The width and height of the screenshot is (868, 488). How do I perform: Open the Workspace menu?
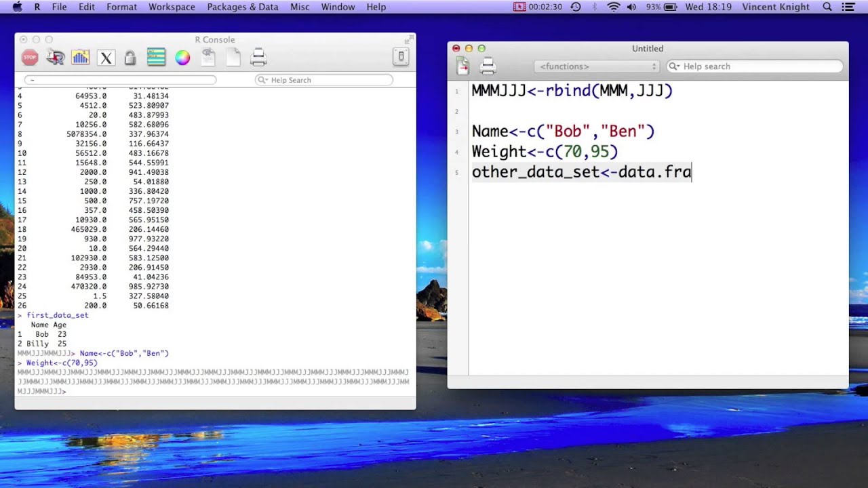[x=172, y=7]
